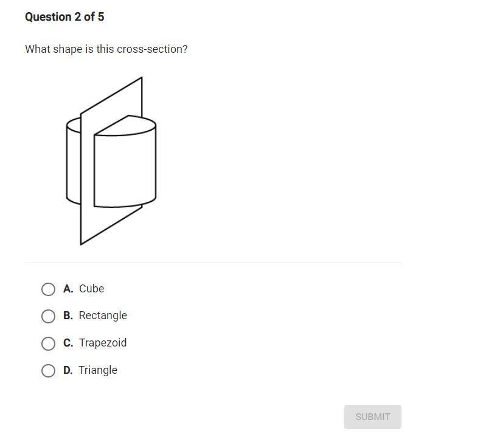Click the 'Question 2 of 5' heading
486x448 pixels.
point(64,17)
